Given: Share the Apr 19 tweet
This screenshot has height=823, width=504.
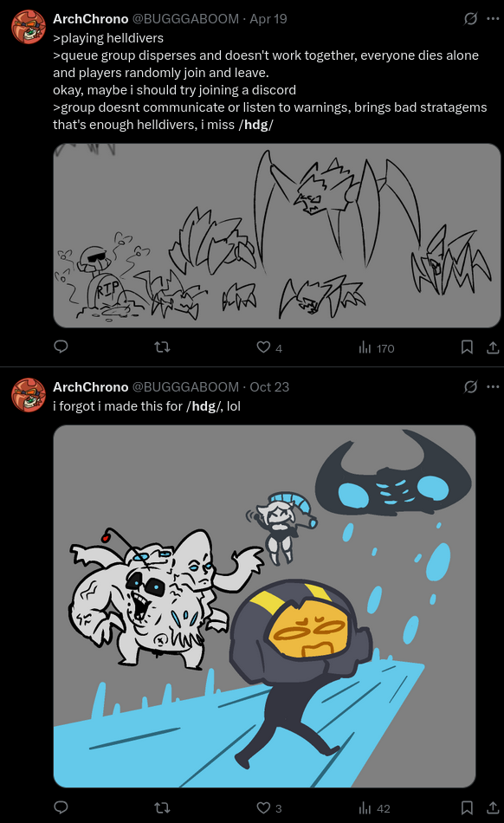Looking at the screenshot, I should coord(493,347).
